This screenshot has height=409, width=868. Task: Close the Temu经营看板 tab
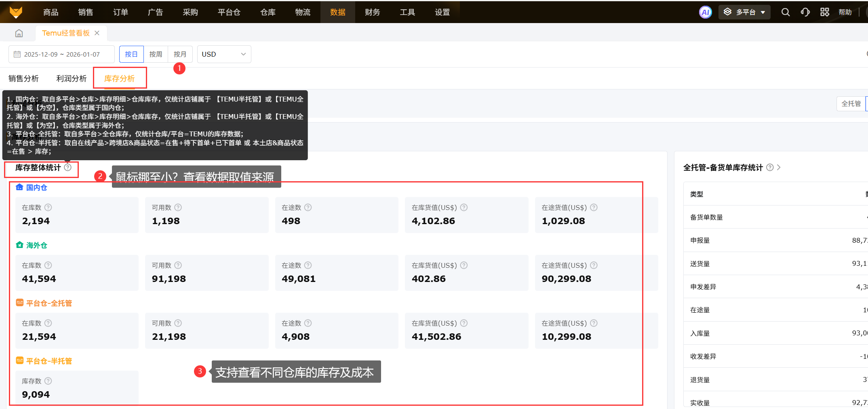point(97,33)
